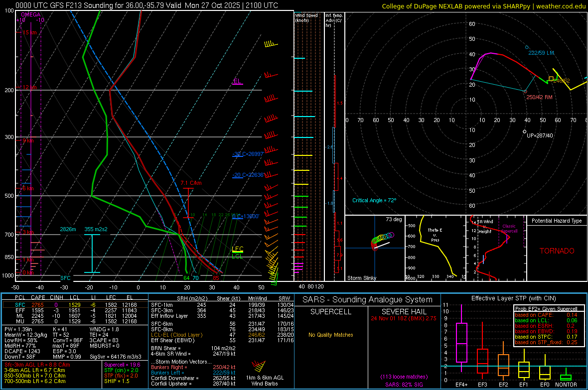588x390 pixels.
Task: Click the Potential Hazard Type header
Action: click(557, 221)
